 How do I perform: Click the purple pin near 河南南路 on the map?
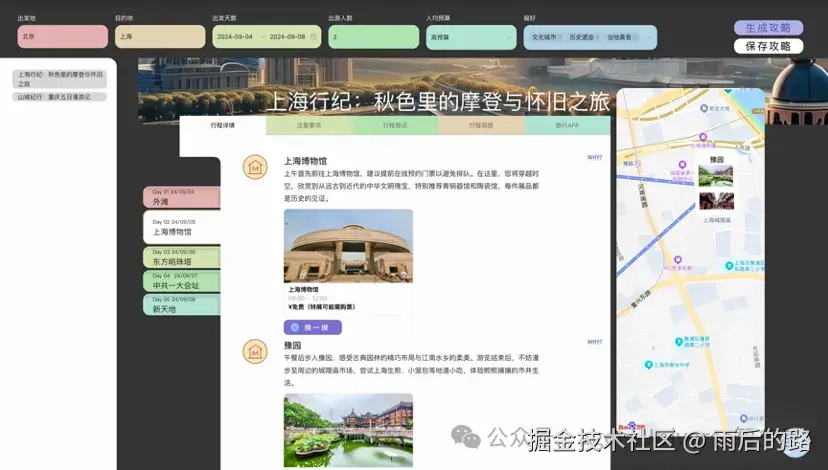pyautogui.click(x=678, y=260)
